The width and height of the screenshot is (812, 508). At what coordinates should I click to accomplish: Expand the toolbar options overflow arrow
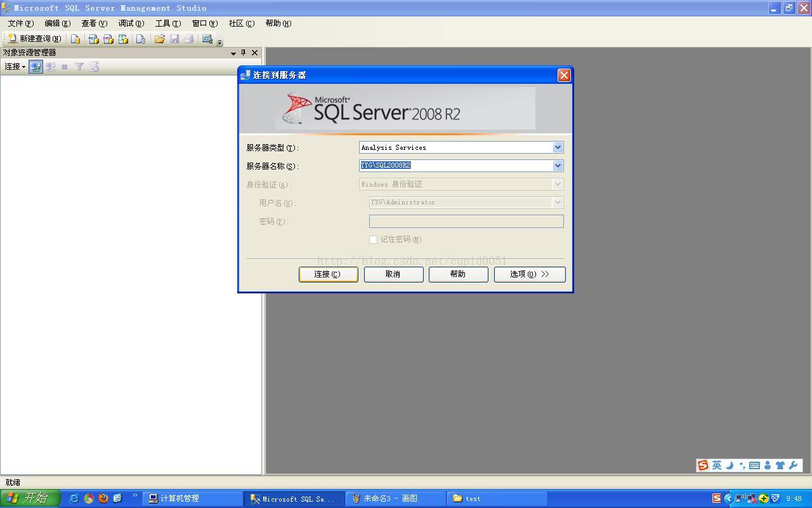(x=219, y=42)
